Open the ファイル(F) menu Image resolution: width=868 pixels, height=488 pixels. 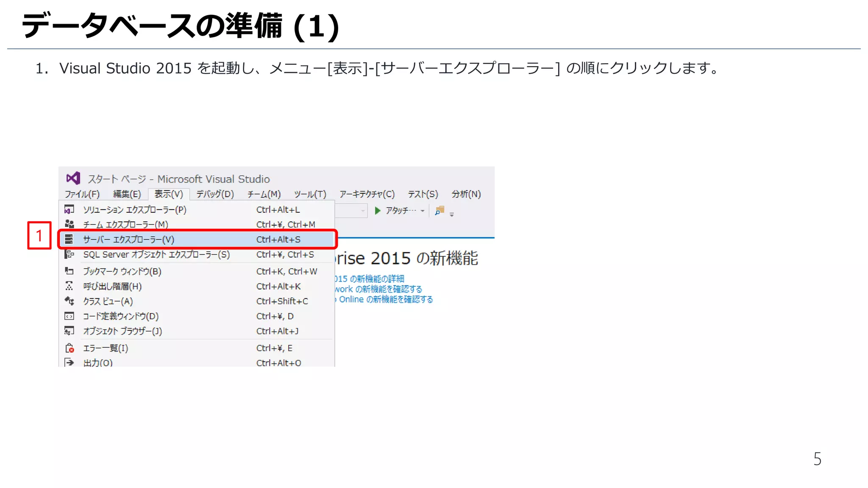click(x=82, y=194)
